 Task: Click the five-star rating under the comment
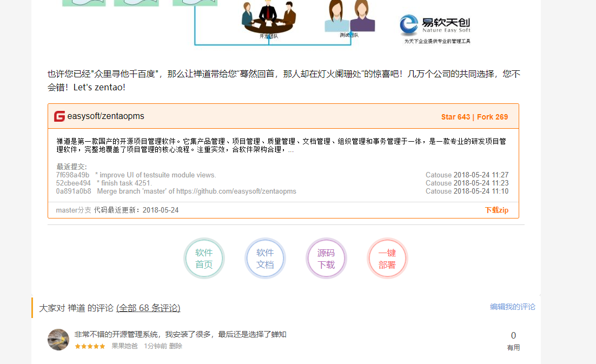[x=90, y=346]
